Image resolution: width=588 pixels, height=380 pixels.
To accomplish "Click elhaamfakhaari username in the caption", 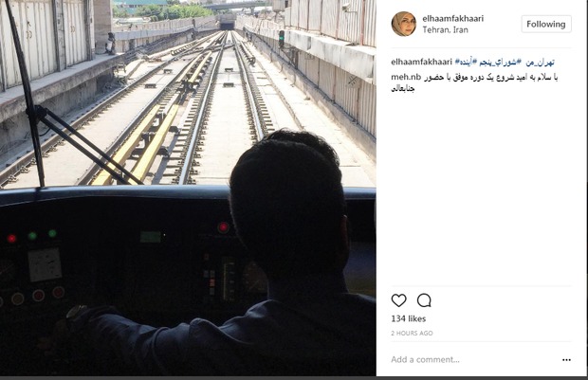I will pos(421,62).
